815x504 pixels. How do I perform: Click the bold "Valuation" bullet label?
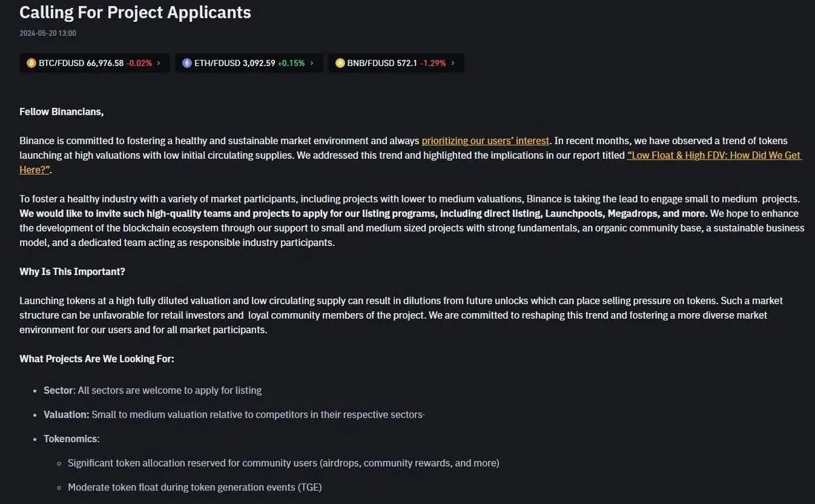click(66, 414)
